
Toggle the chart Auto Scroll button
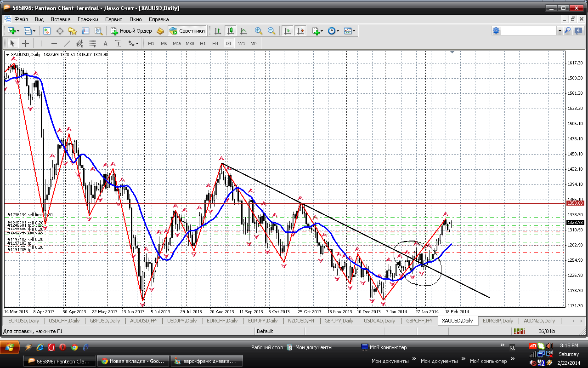pyautogui.click(x=288, y=31)
